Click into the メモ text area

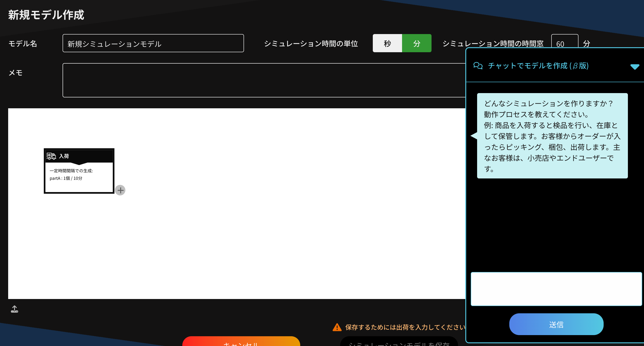(263, 80)
